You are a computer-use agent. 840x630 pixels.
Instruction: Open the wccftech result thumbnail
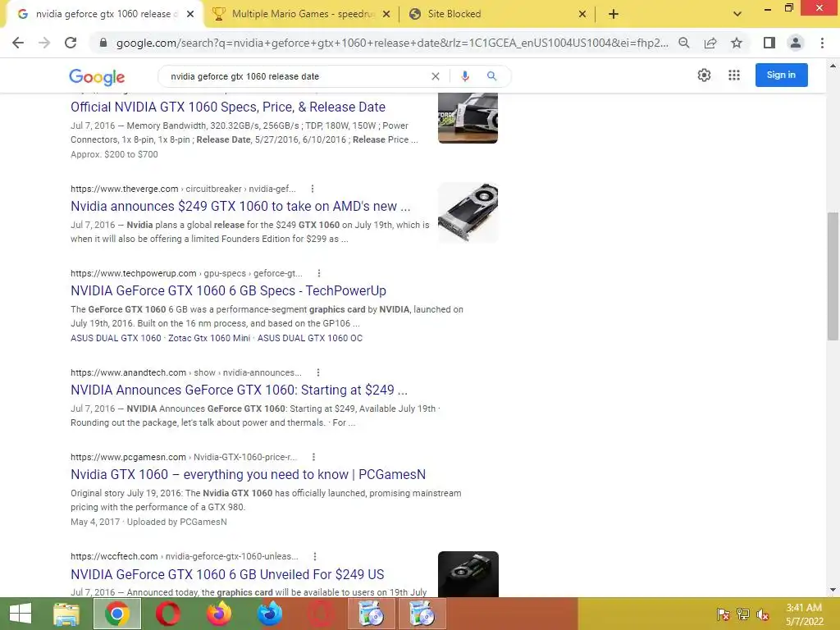tap(468, 573)
